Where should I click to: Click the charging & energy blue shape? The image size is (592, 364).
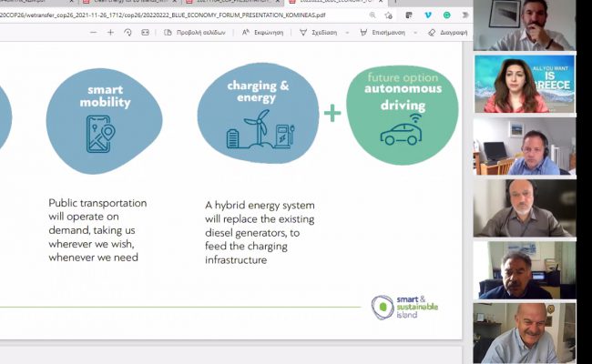(258, 113)
